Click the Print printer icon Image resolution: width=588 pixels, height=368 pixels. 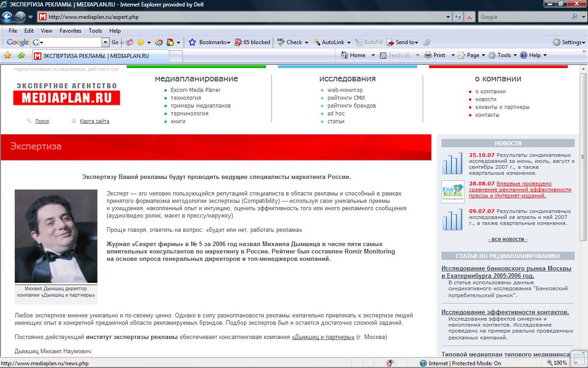pyautogui.click(x=435, y=55)
